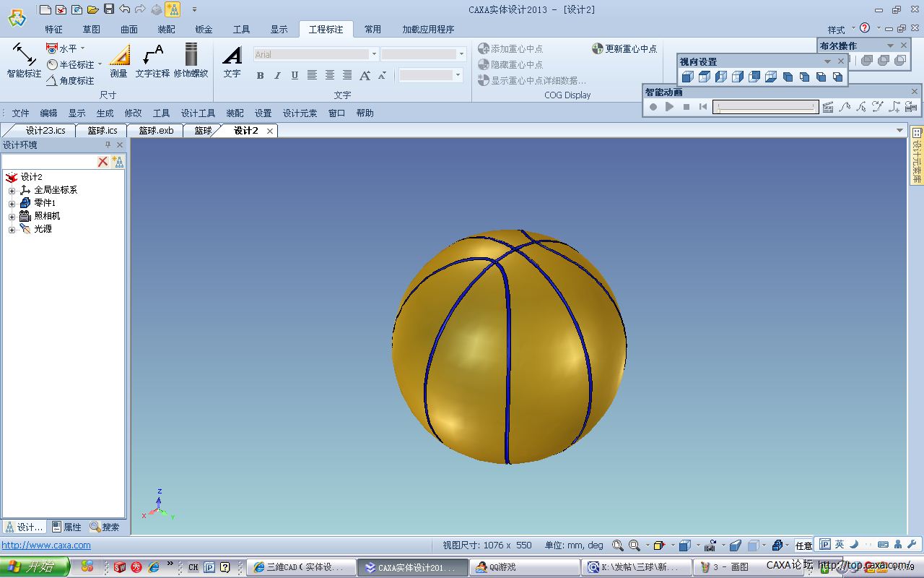The width and height of the screenshot is (924, 578).
Task: Expand the 照相机 tree node
Action: pos(12,217)
